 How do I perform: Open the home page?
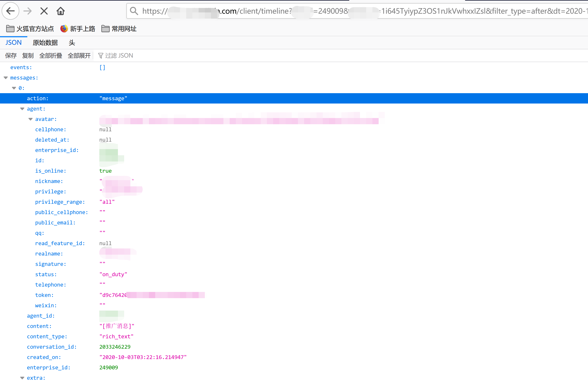coord(61,11)
